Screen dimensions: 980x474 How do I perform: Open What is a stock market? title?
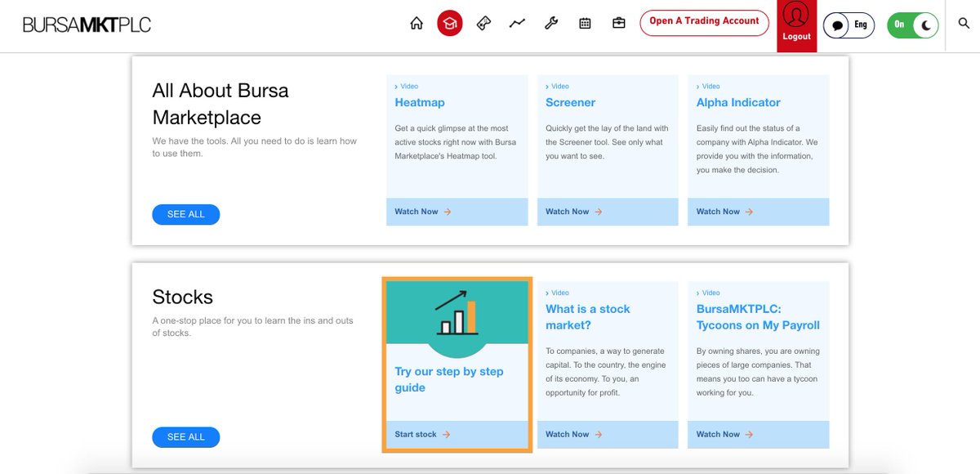coord(588,317)
